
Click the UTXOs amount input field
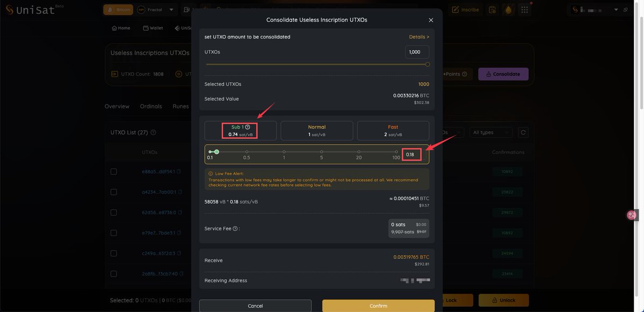[x=417, y=52]
